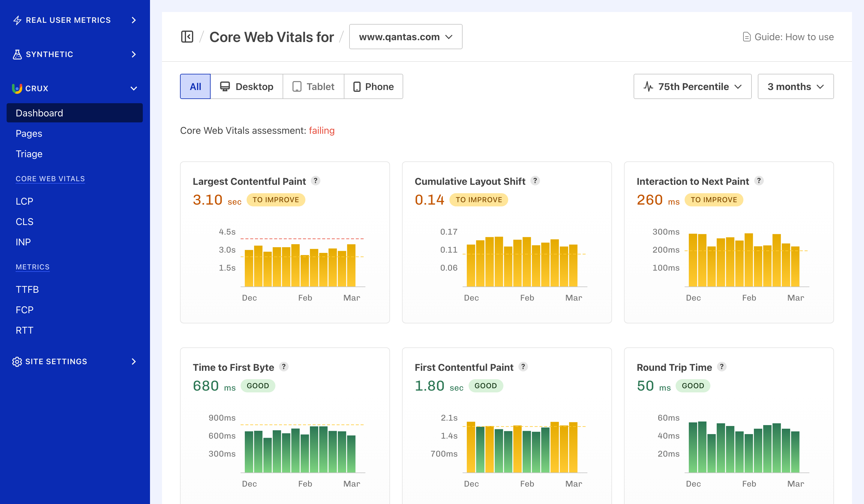
Task: Click the Real User Metrics lightning icon
Action: pos(17,20)
